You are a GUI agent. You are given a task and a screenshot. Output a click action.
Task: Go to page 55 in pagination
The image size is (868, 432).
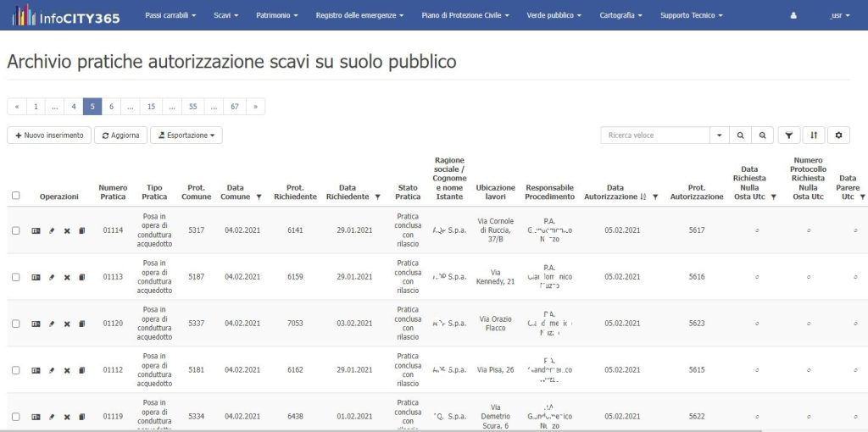(192, 107)
